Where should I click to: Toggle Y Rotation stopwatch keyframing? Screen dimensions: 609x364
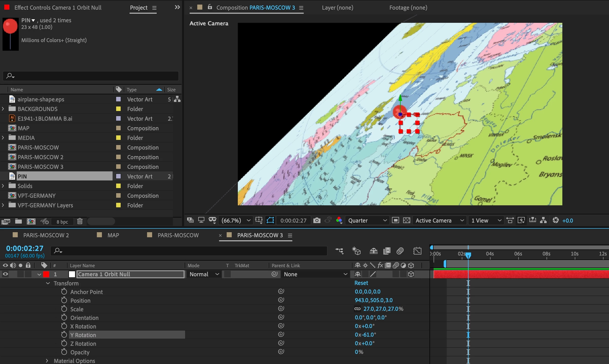[64, 335]
